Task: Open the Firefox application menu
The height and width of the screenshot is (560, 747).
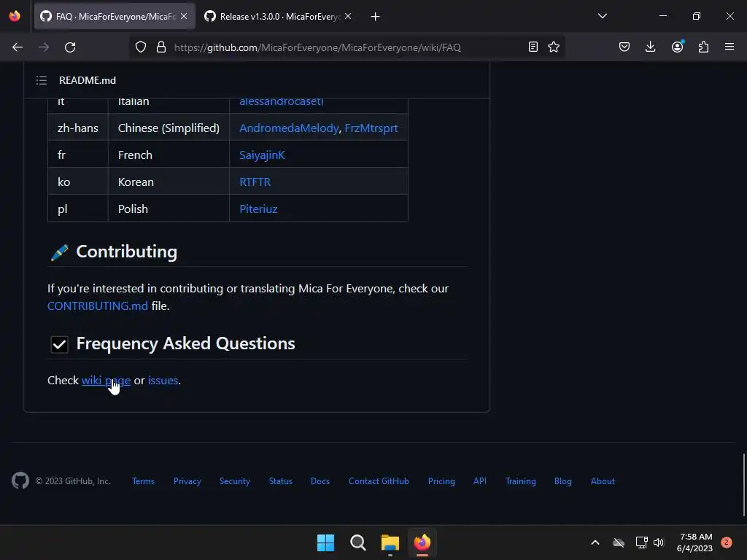Action: 729,47
